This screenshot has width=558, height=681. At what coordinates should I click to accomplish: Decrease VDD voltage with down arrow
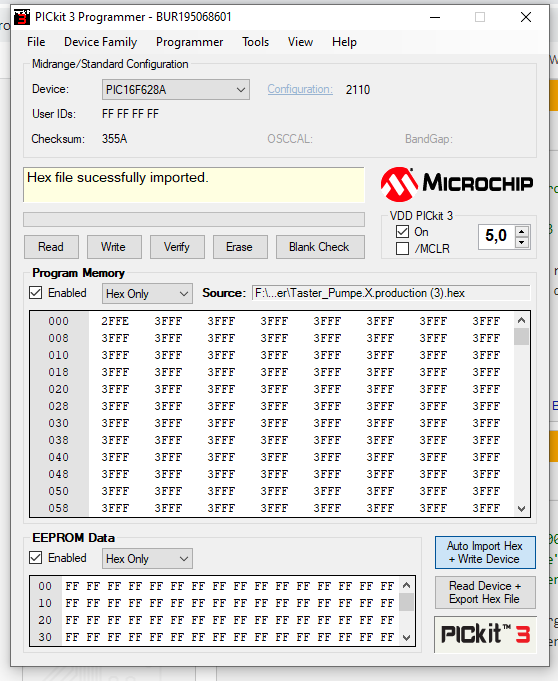click(522, 242)
